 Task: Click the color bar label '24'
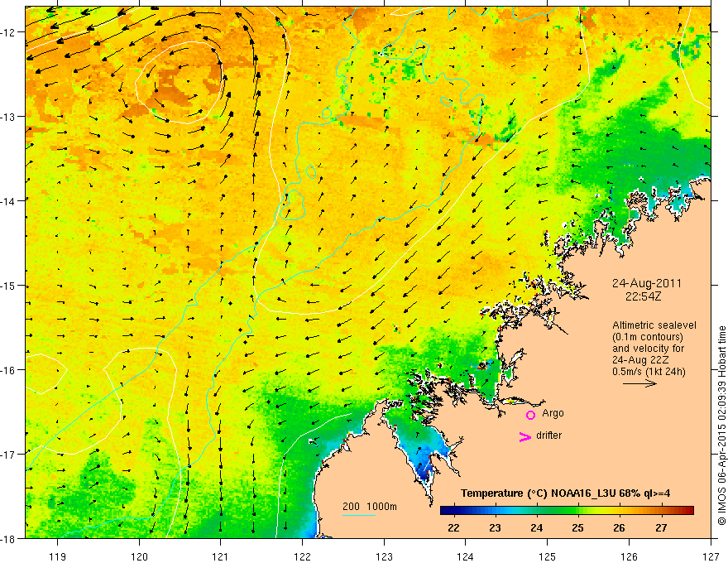coord(537,527)
